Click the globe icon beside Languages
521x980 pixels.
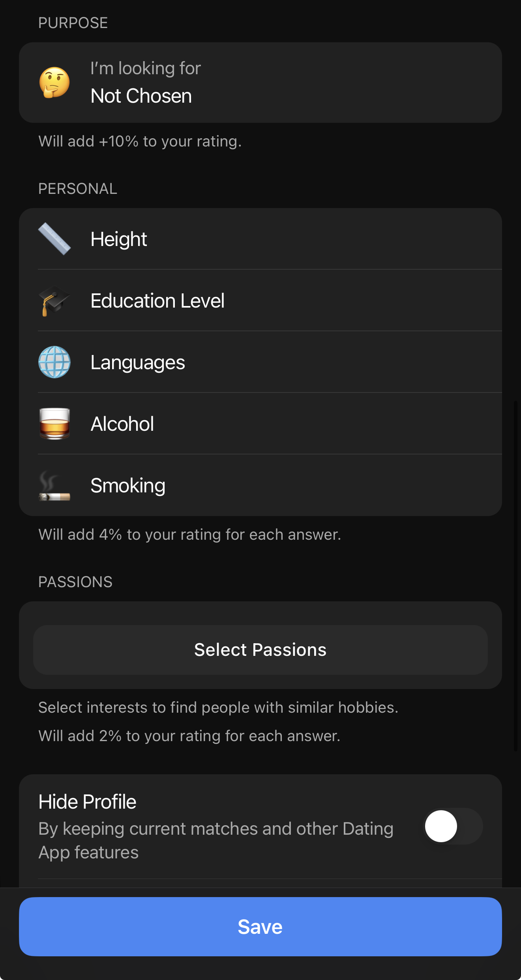(x=54, y=362)
